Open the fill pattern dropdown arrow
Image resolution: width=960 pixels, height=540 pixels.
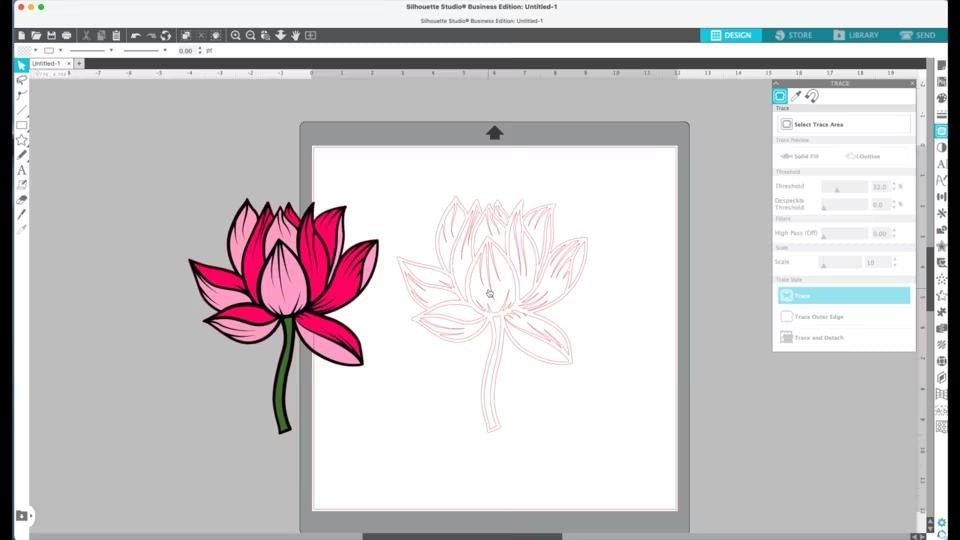click(x=36, y=50)
